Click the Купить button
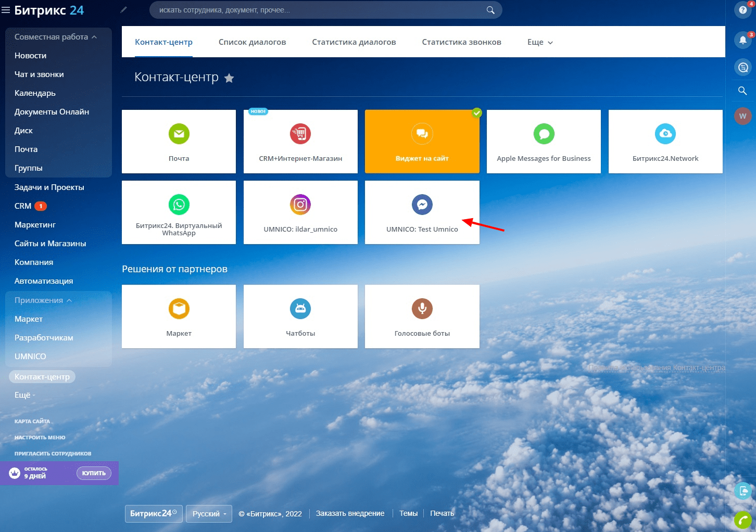The image size is (756, 532). click(x=94, y=473)
